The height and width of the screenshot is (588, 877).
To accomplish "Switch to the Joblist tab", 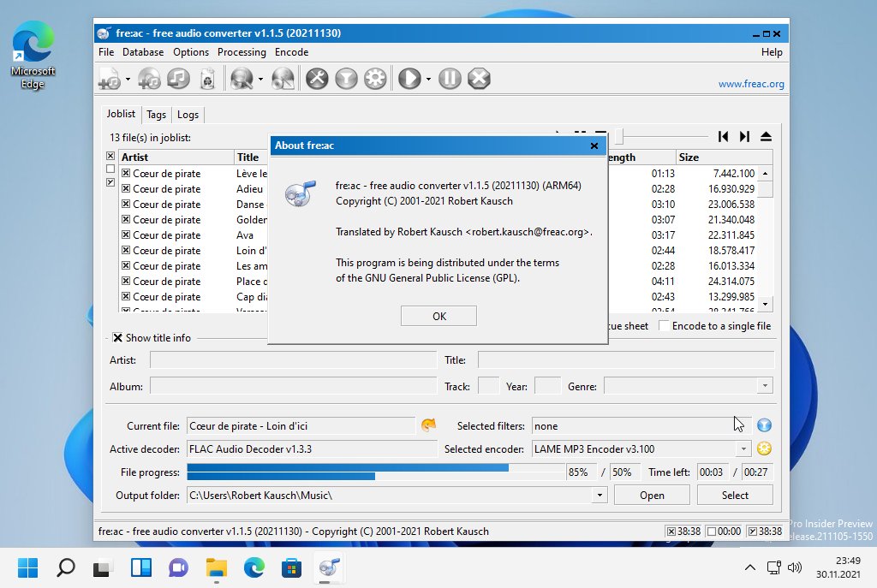I will pyautogui.click(x=121, y=114).
